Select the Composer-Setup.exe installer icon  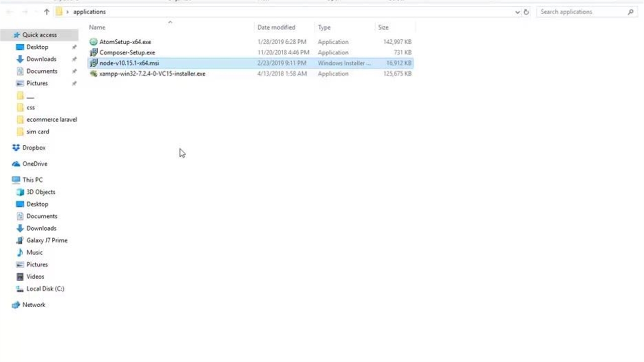[x=93, y=52]
